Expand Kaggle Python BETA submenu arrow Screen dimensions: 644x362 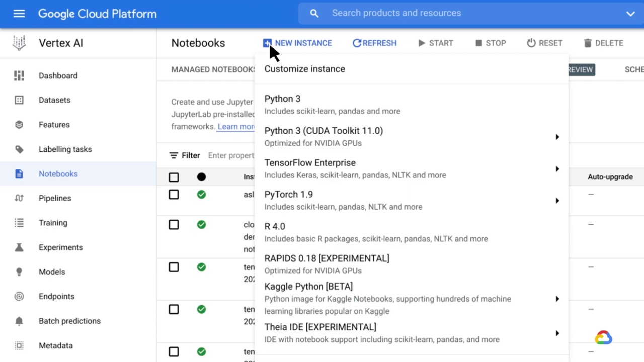557,299
